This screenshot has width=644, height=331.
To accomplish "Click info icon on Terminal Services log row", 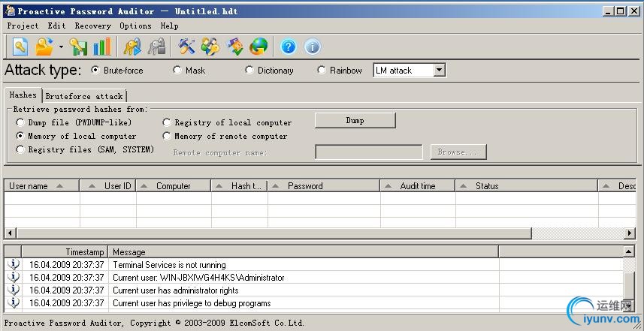I will click(13, 264).
